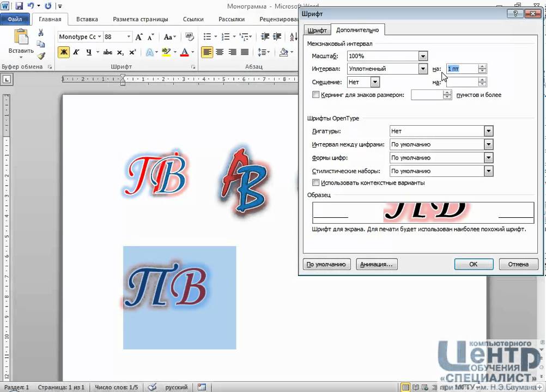Apply superscript formatting
Screen dimensions: 546x392
coord(132,52)
